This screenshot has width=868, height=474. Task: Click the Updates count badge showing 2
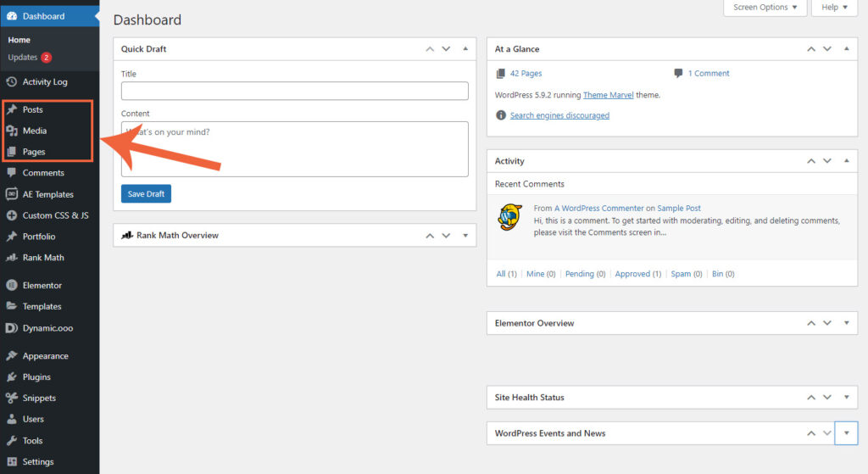pos(47,57)
